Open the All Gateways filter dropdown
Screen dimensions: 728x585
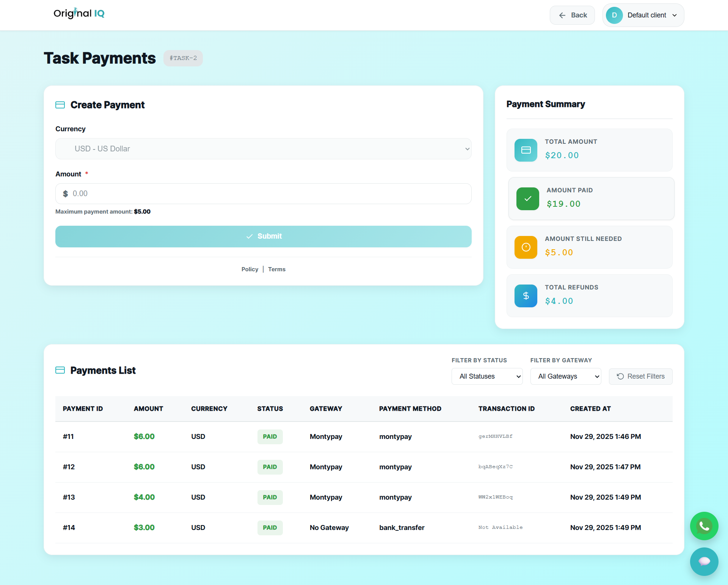click(x=565, y=376)
